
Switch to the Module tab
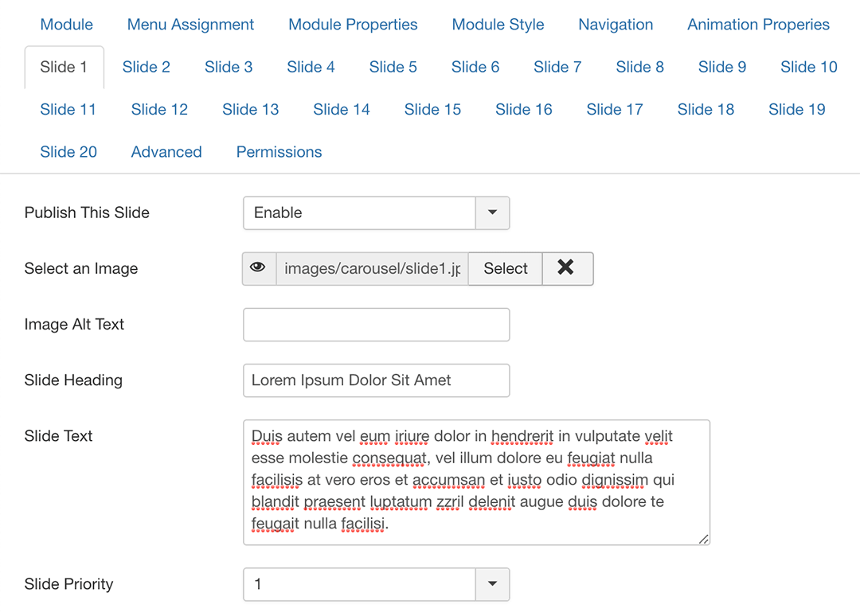(x=66, y=25)
